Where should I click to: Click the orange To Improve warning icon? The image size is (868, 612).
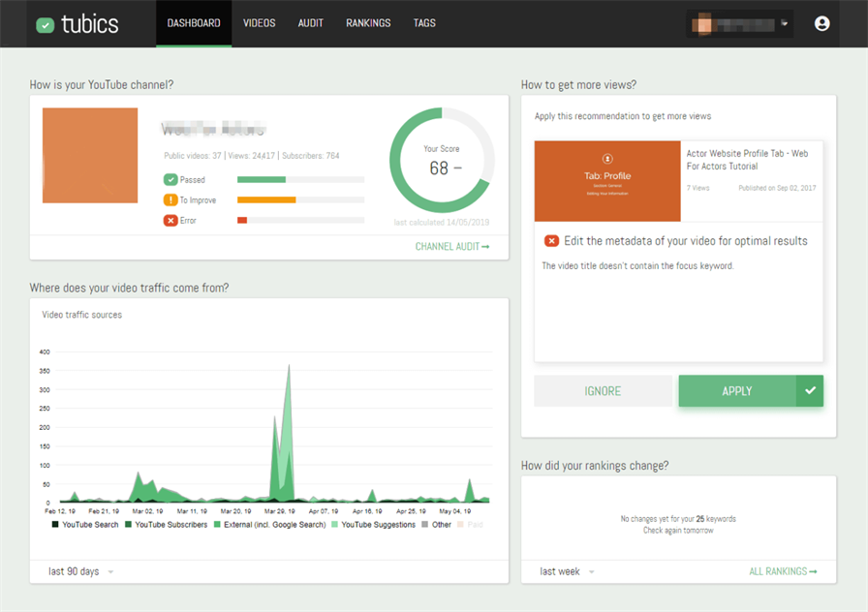coord(170,199)
